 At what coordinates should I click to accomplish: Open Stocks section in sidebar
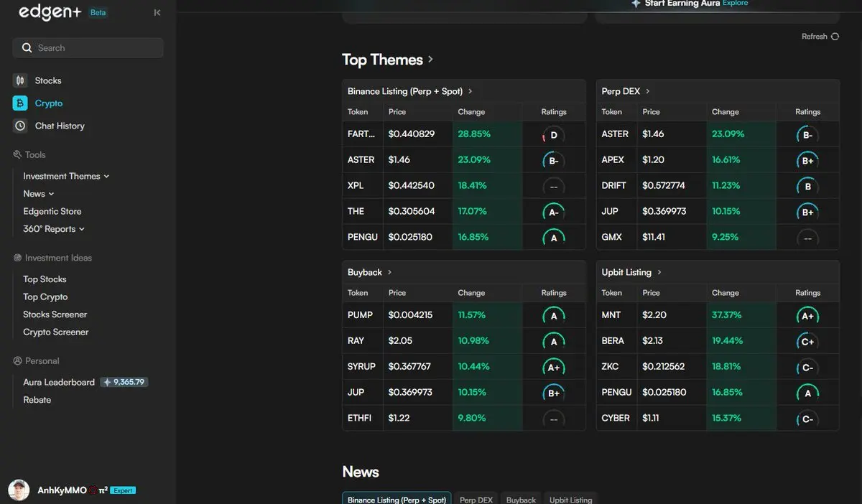pos(48,80)
